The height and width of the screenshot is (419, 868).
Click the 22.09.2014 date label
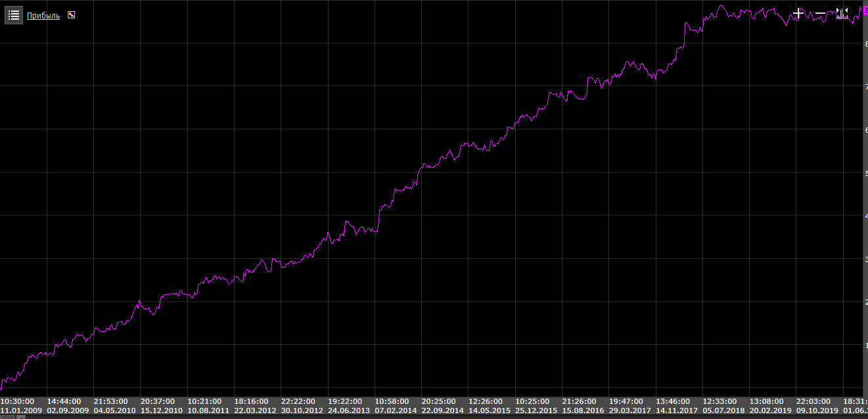coord(442,410)
